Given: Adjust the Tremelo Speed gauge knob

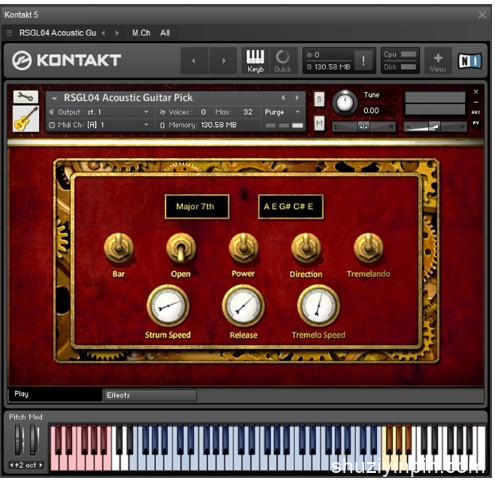Looking at the screenshot, I should pyautogui.click(x=319, y=306).
